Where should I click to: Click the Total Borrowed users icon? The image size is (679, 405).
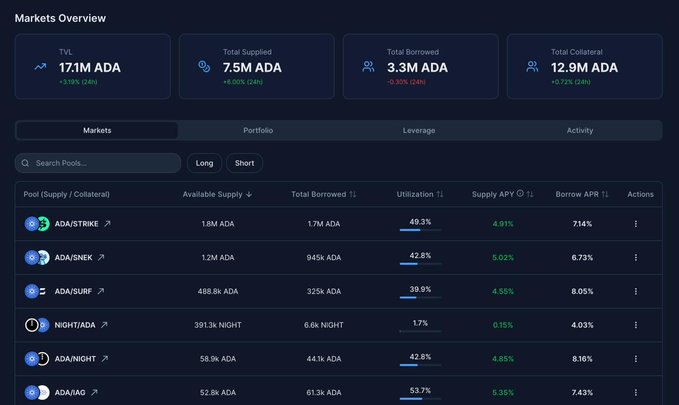pyautogui.click(x=368, y=66)
